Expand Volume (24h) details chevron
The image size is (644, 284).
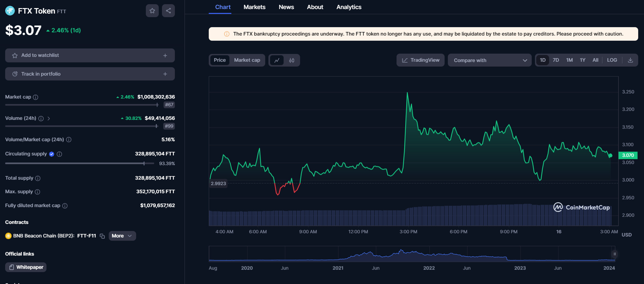(49, 119)
